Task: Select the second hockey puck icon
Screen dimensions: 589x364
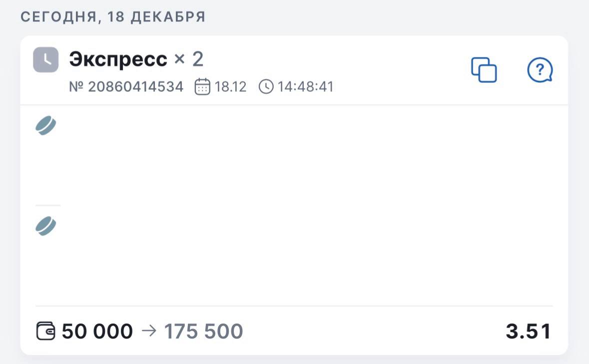Action: click(x=45, y=226)
